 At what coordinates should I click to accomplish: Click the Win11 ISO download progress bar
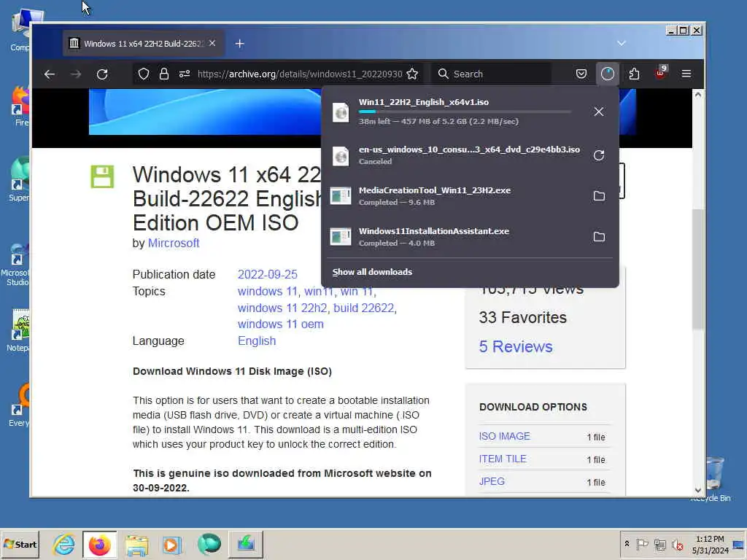(465, 112)
